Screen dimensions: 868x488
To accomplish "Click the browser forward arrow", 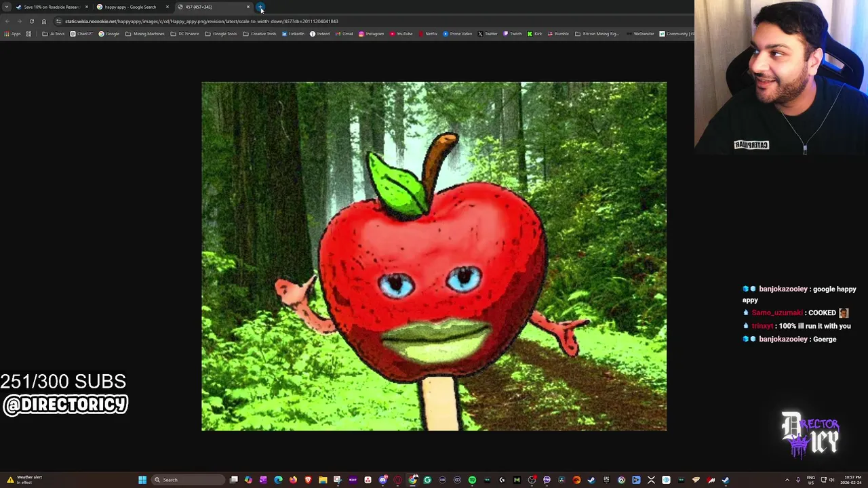I will (x=19, y=21).
